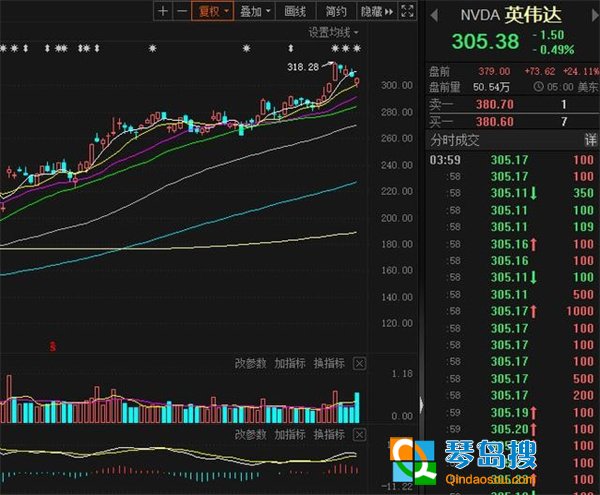The height and width of the screenshot is (495, 600).
Task: Open the 叠加 overlay dropdown
Action: (x=255, y=11)
